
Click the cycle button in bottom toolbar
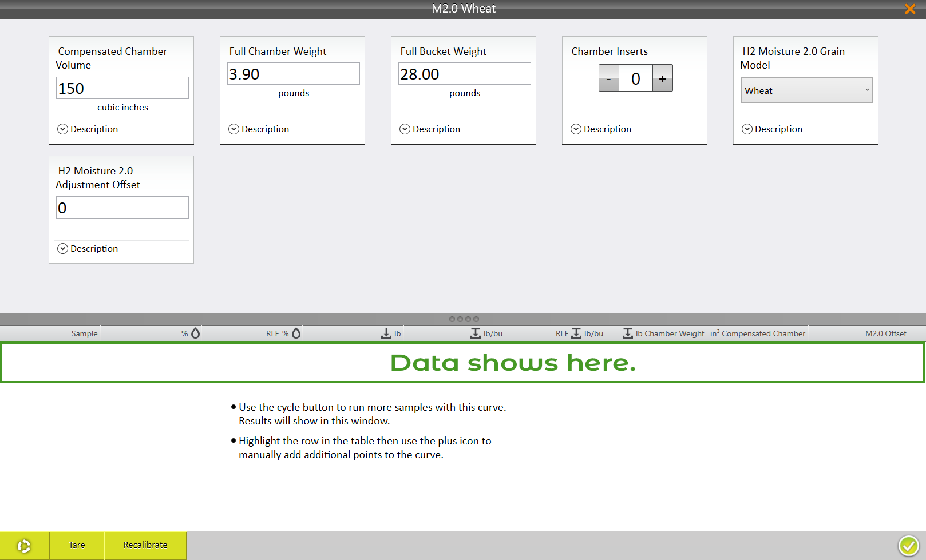point(24,546)
